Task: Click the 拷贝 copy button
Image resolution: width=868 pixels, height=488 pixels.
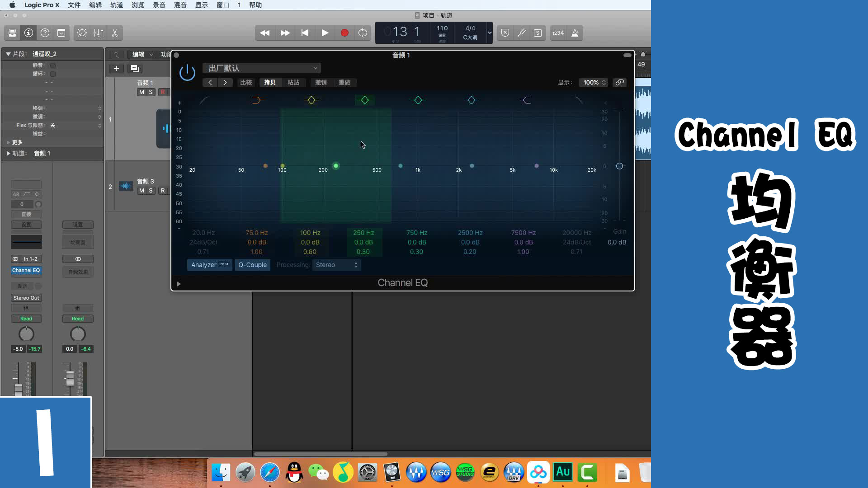Action: [270, 82]
